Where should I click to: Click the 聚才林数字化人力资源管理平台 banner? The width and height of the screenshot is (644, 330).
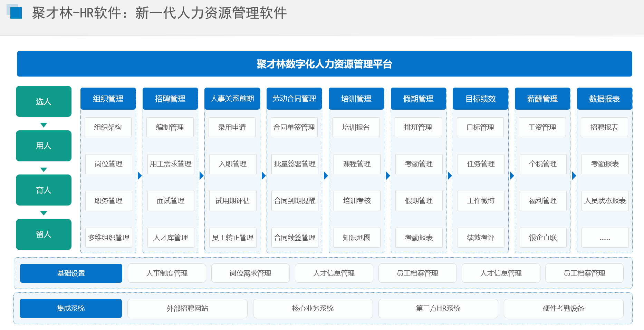[325, 64]
